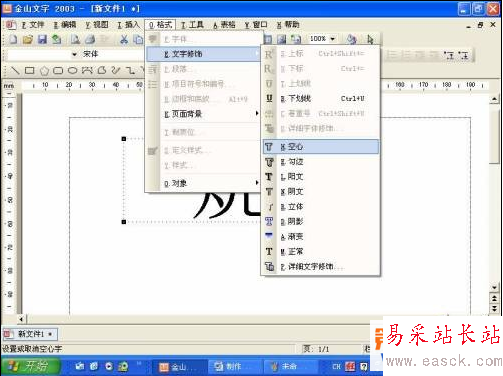Open the 文件 File menu

point(33,25)
